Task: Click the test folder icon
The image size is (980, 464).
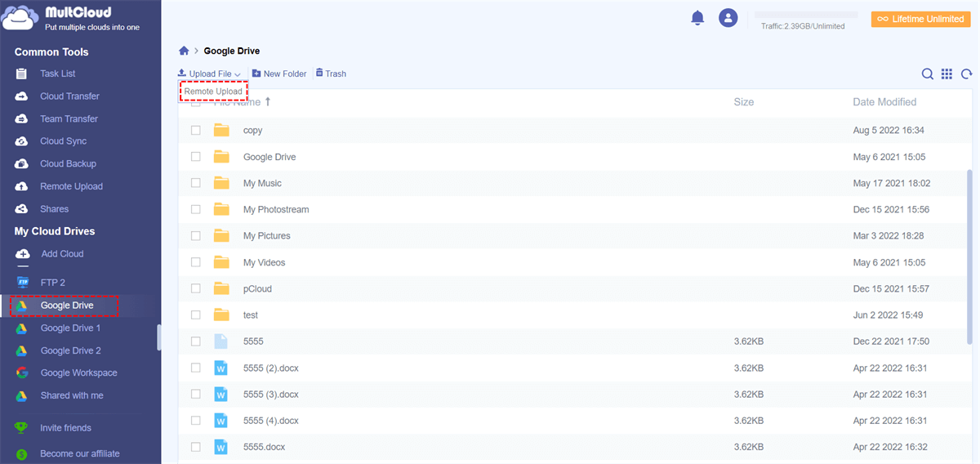Action: pyautogui.click(x=221, y=315)
